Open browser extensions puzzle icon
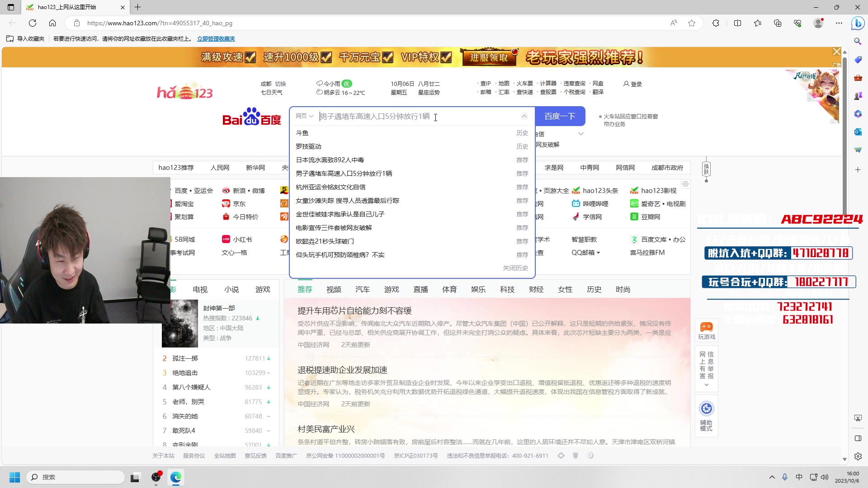This screenshot has width=868, height=488. point(716,23)
